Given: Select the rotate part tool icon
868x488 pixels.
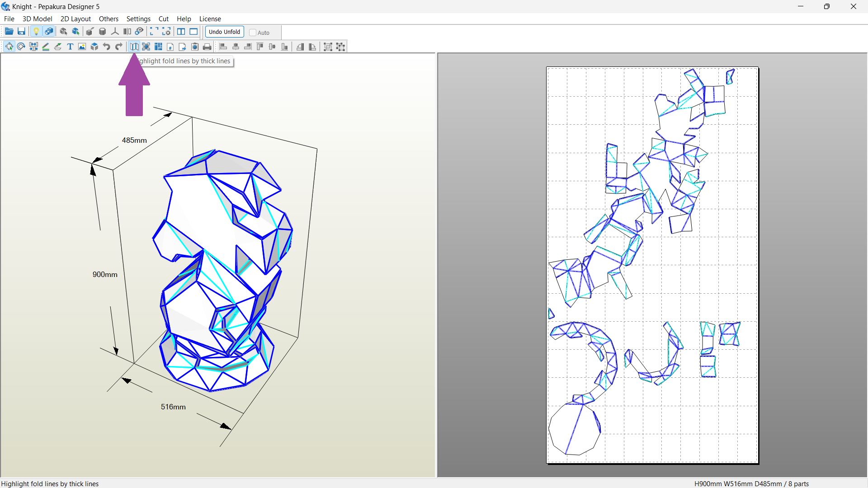Looking at the screenshot, I should tap(21, 47).
